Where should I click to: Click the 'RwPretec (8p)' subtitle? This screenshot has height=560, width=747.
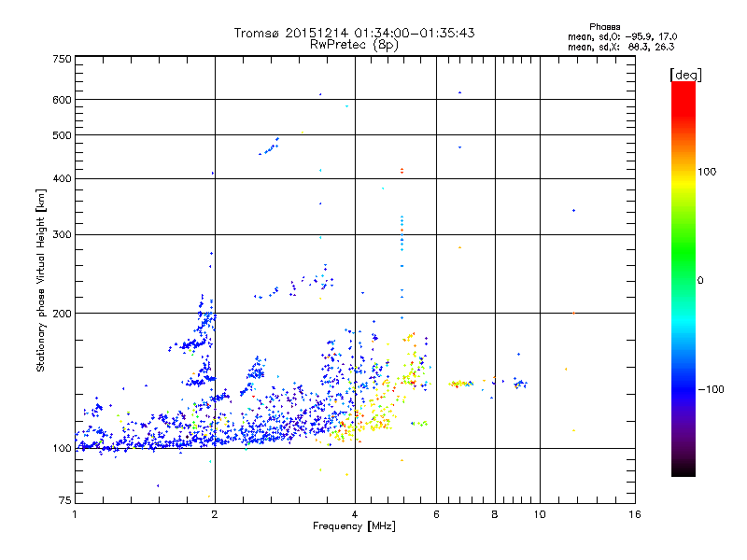(x=354, y=45)
